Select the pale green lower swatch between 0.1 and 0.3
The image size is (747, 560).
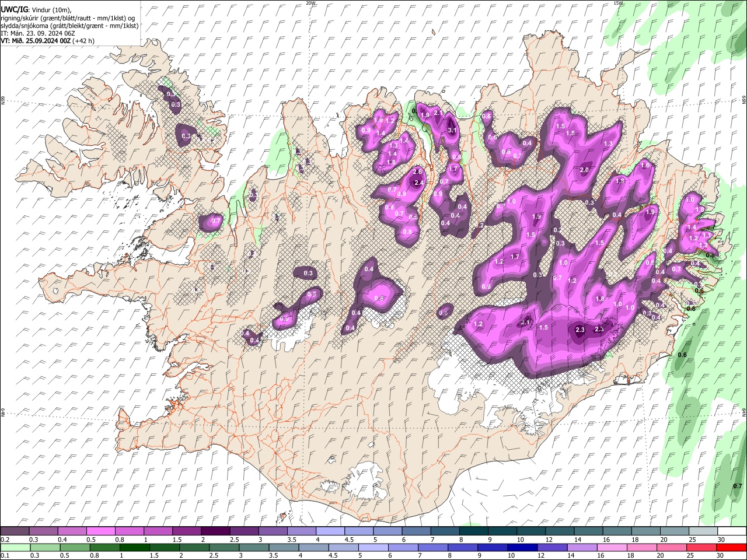click(x=16, y=547)
